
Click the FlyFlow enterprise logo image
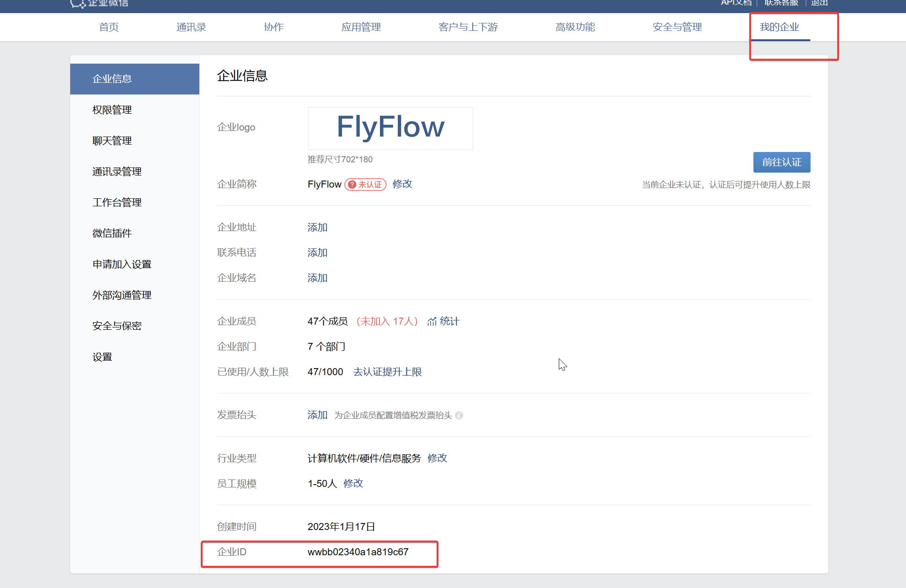point(390,129)
